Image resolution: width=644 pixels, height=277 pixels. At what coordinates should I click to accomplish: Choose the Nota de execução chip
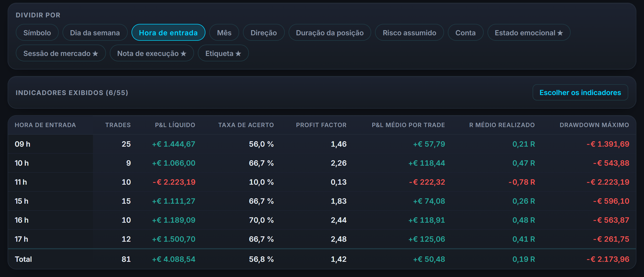[152, 53]
